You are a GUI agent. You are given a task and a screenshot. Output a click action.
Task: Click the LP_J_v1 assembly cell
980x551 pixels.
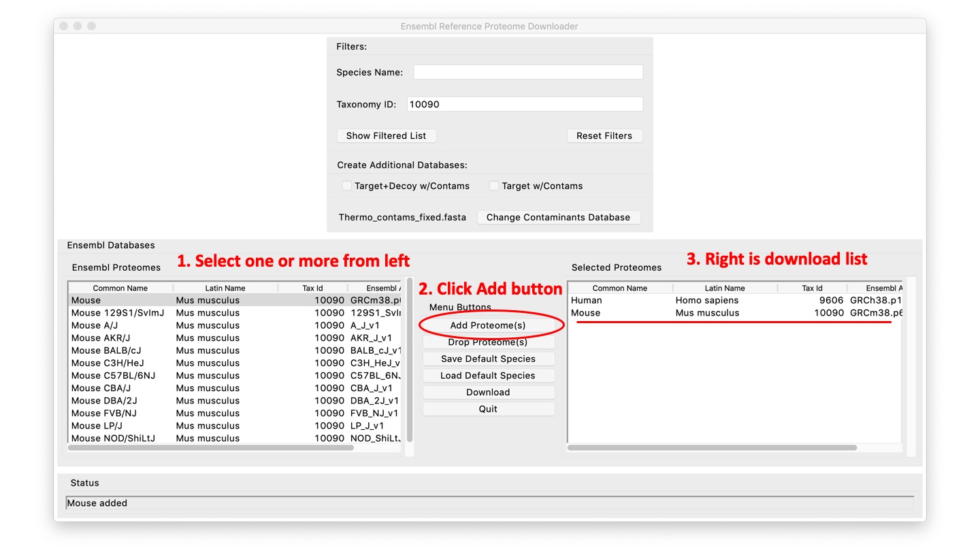coord(367,426)
